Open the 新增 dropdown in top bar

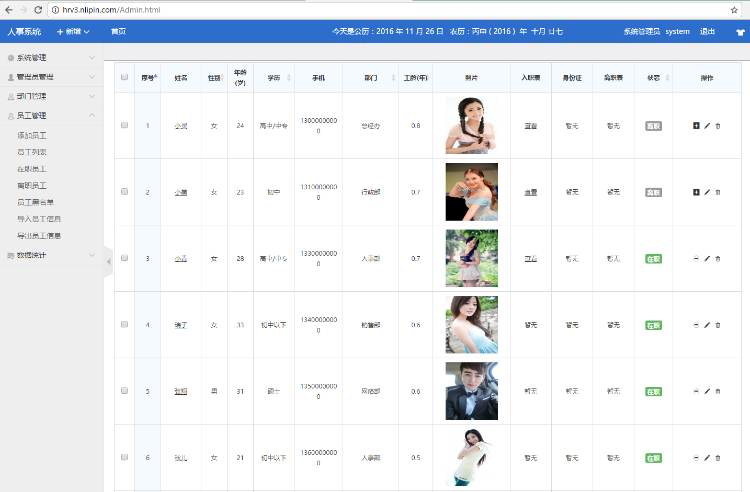pyautogui.click(x=73, y=32)
